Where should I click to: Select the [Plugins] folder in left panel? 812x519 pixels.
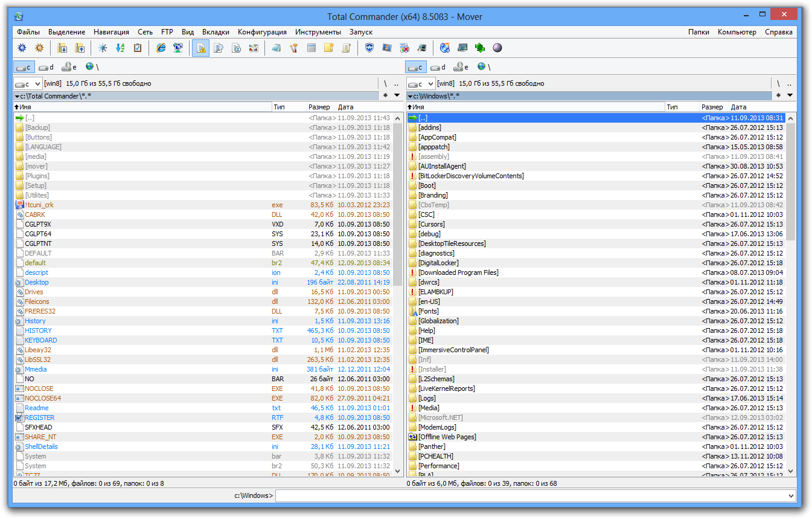point(203,176)
